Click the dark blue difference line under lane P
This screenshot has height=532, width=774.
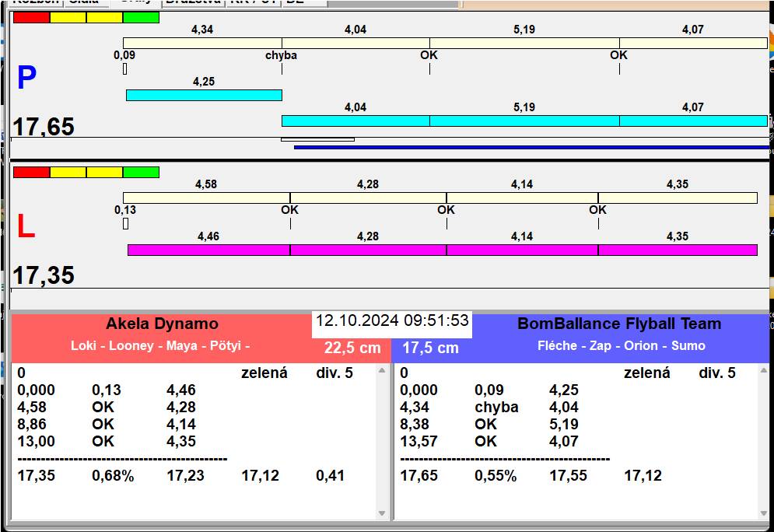point(531,146)
